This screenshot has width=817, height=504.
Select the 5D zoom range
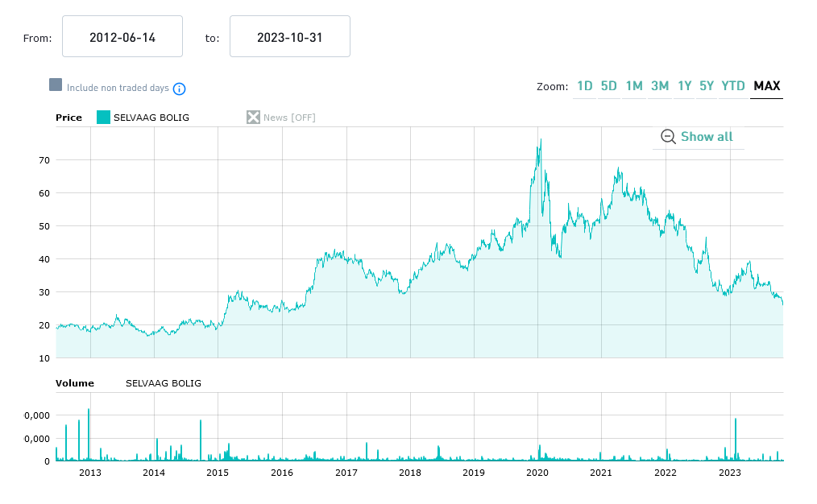(x=609, y=86)
